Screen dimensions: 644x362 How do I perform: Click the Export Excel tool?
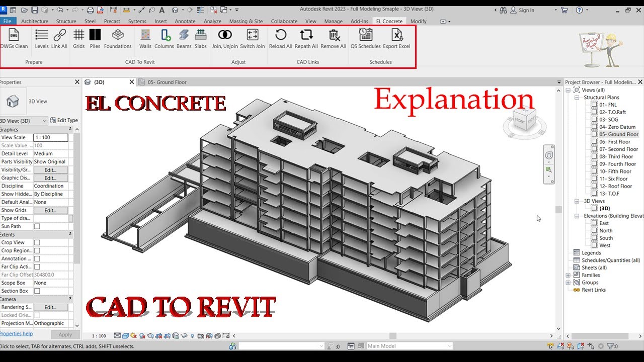point(396,39)
